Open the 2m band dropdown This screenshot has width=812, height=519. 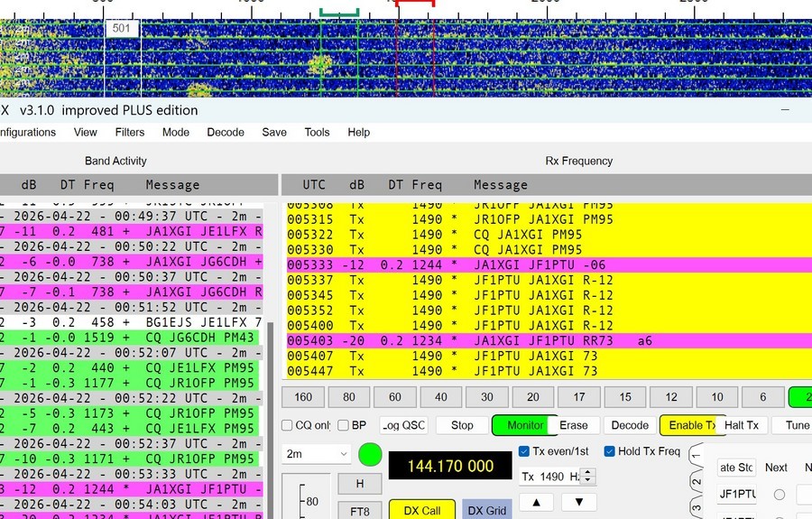pos(316,454)
